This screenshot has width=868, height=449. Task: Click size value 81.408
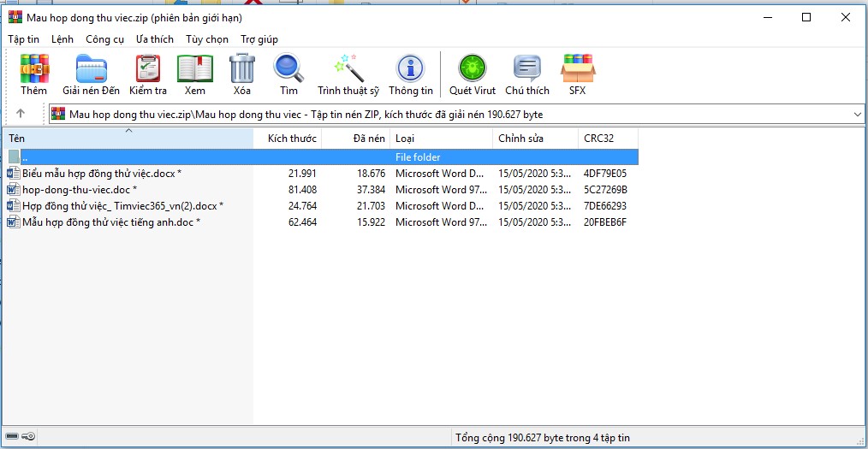(302, 190)
